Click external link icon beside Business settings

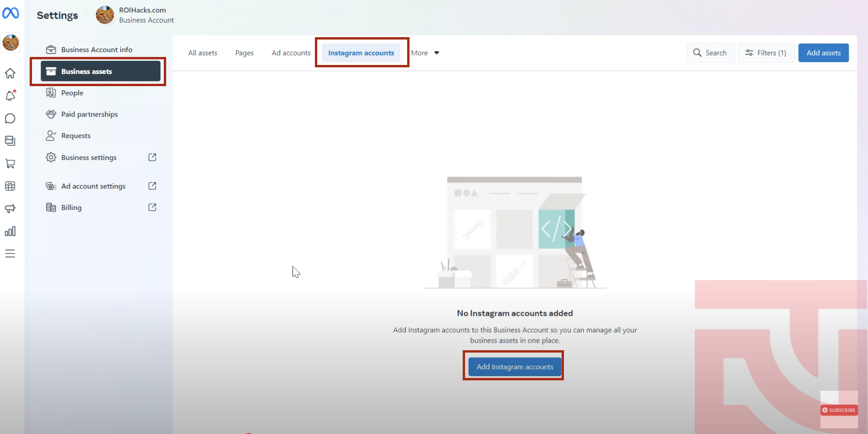point(152,157)
